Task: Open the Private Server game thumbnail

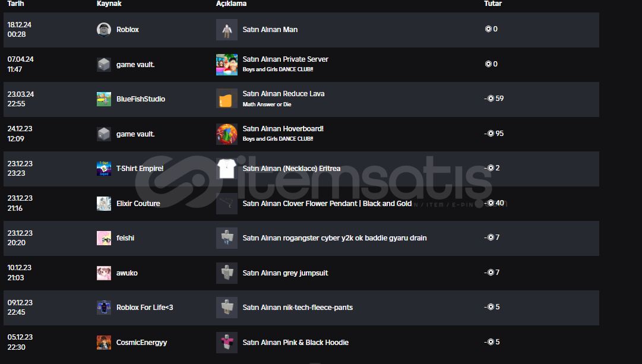Action: pyautogui.click(x=227, y=64)
